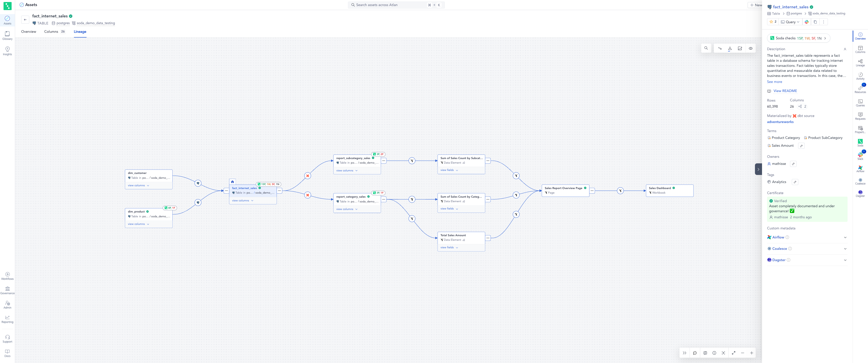Open the Soda tab in right sidebar

coord(860,143)
